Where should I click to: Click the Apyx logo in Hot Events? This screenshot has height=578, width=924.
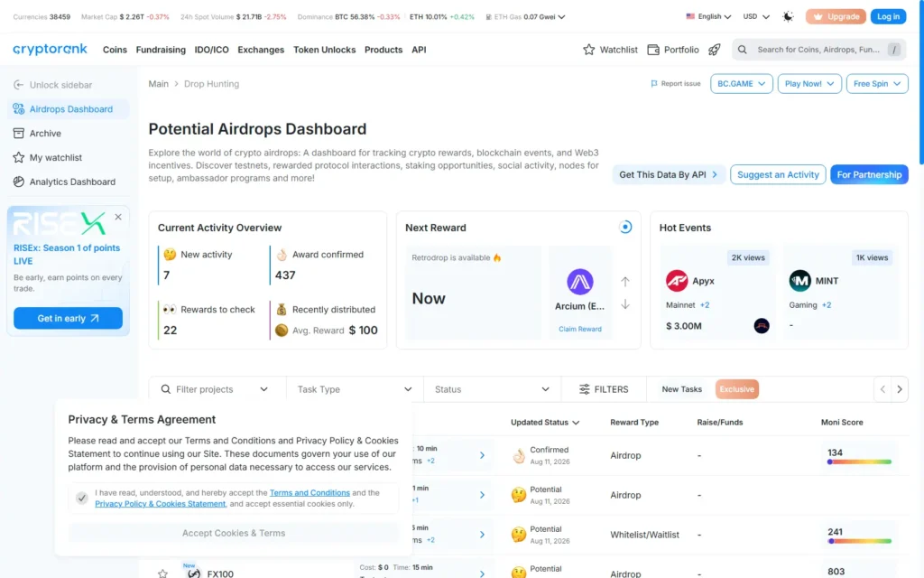tap(677, 281)
